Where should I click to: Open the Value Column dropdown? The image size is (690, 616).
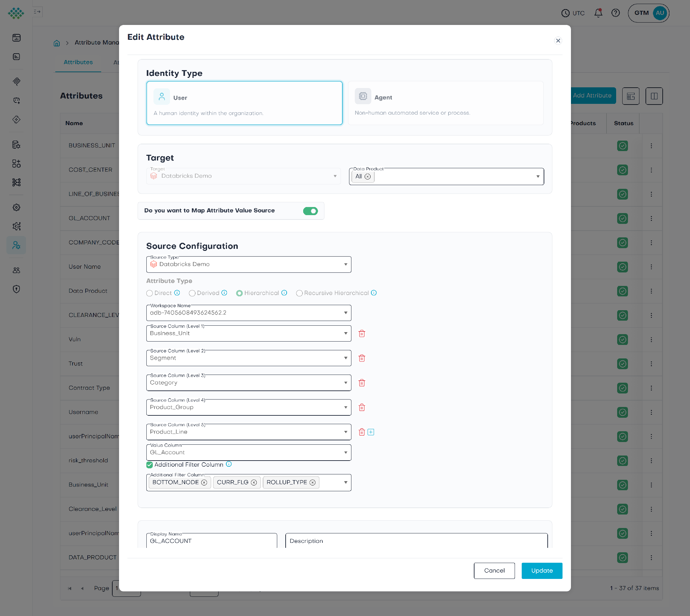(x=249, y=452)
